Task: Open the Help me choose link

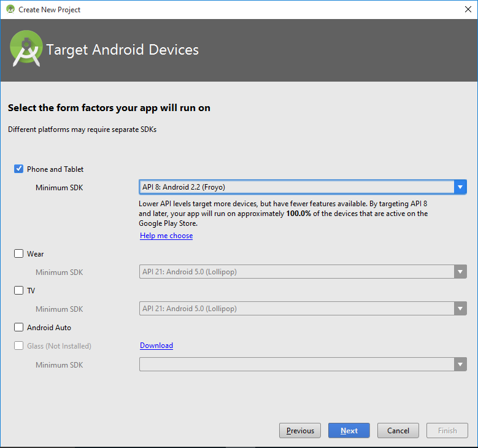Action: pyautogui.click(x=166, y=236)
